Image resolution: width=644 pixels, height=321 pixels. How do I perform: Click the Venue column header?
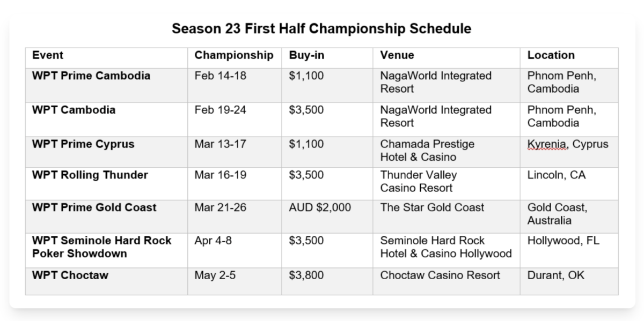397,55
